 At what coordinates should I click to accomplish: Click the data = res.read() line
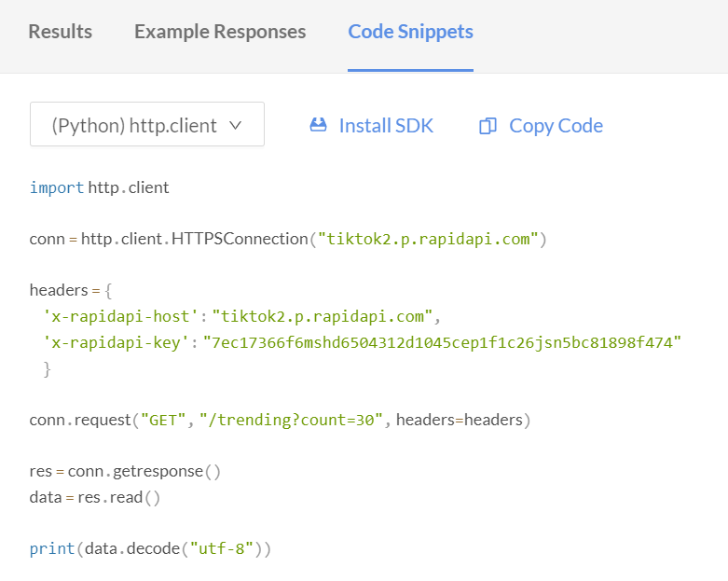click(95, 497)
